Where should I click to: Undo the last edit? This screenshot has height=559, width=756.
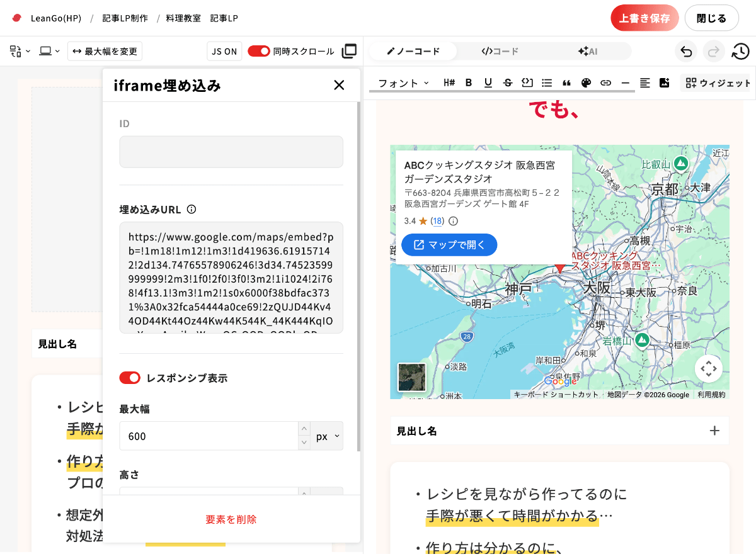686,52
